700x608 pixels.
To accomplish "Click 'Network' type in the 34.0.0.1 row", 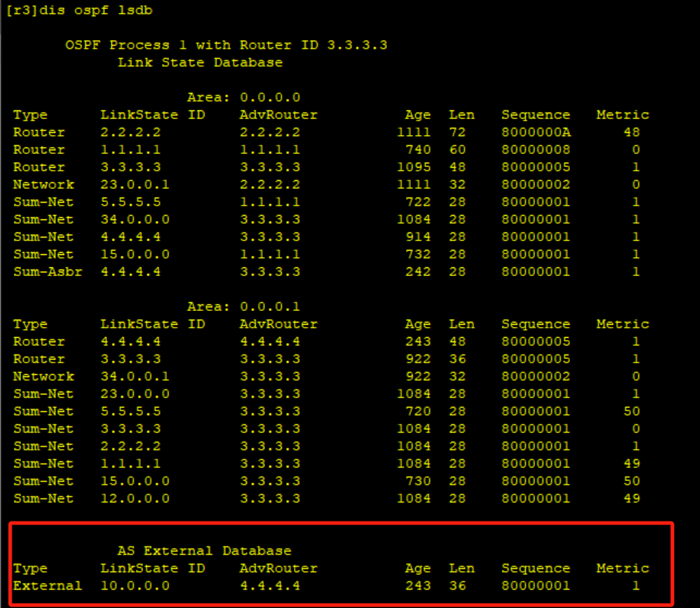I will click(x=44, y=376).
